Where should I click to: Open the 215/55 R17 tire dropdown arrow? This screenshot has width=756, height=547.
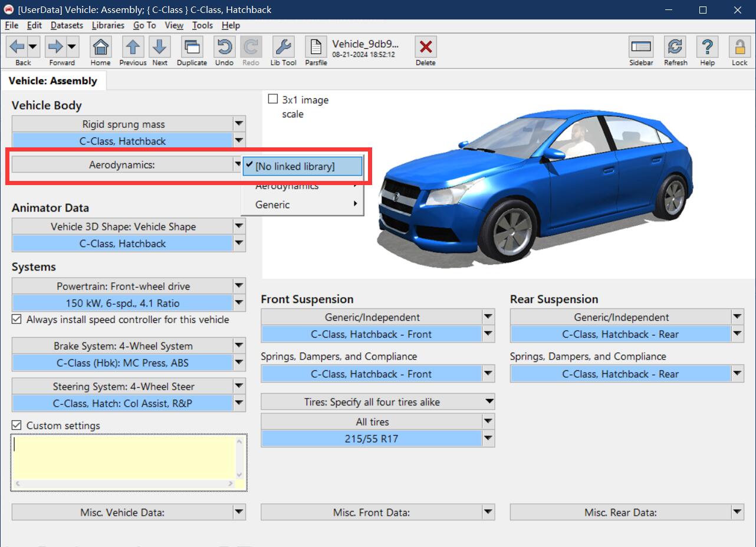coord(488,439)
